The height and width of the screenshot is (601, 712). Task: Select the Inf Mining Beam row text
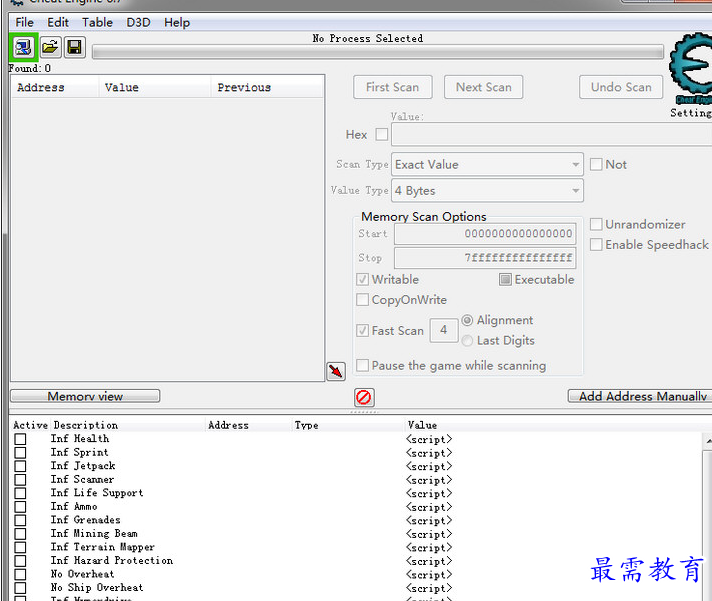[94, 533]
